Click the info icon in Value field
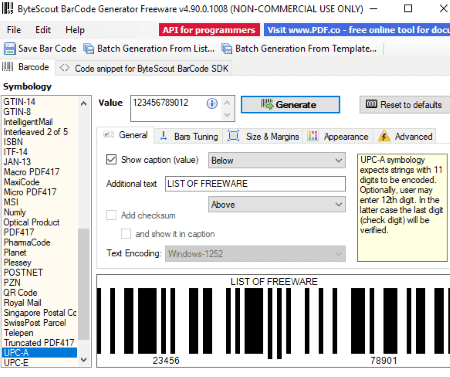Image resolution: width=450 pixels, height=377 pixels. click(x=212, y=104)
